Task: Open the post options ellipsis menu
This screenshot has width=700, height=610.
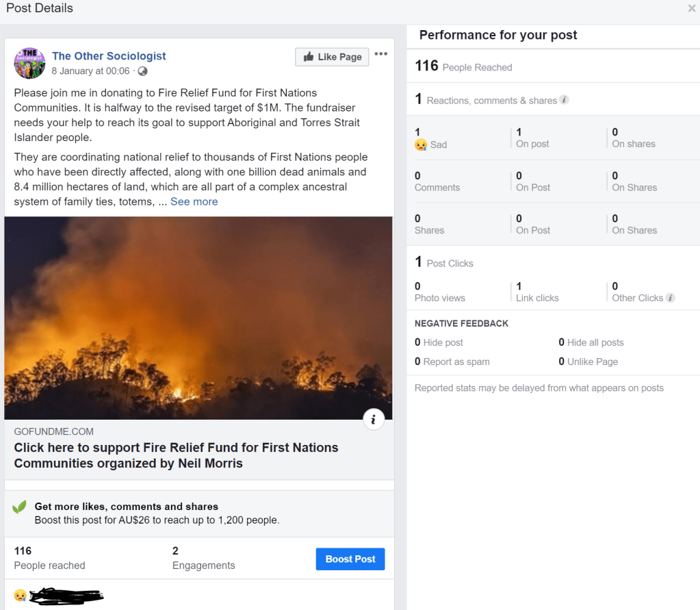Action: click(x=381, y=53)
